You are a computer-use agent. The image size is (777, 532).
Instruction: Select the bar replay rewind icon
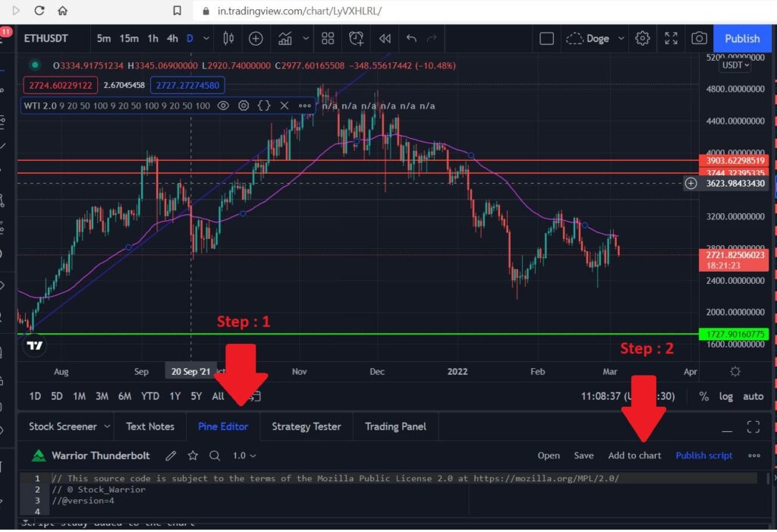click(x=385, y=39)
